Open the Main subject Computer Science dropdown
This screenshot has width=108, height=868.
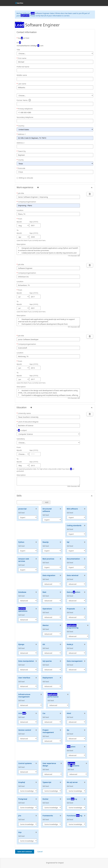(x=48, y=434)
